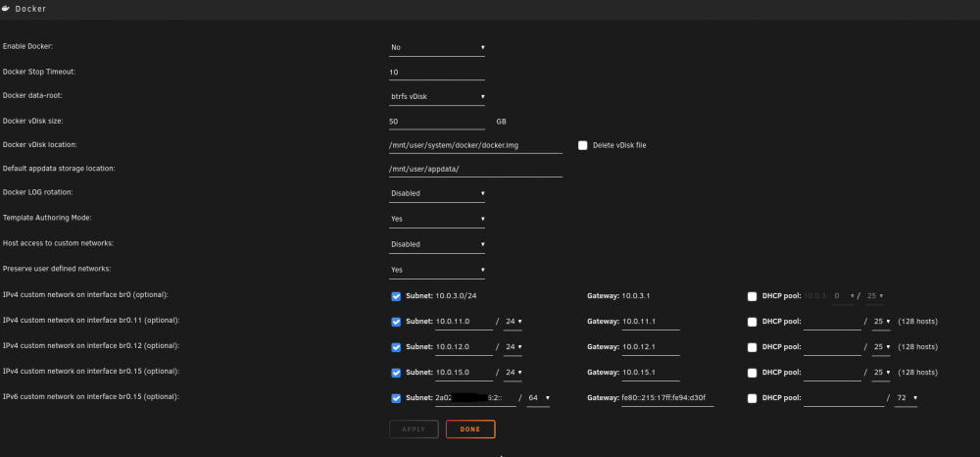Open br0.11 subnet mask 24 dropdown
This screenshot has height=457, width=980.
pos(514,322)
